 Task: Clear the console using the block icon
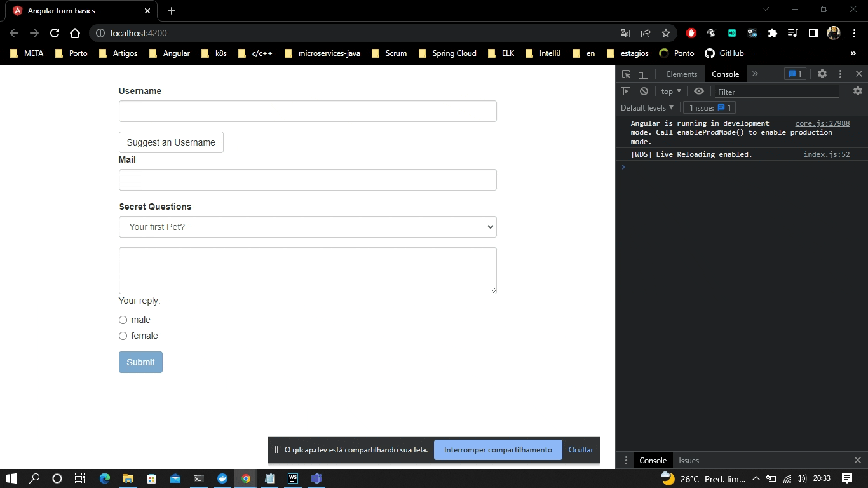point(644,91)
